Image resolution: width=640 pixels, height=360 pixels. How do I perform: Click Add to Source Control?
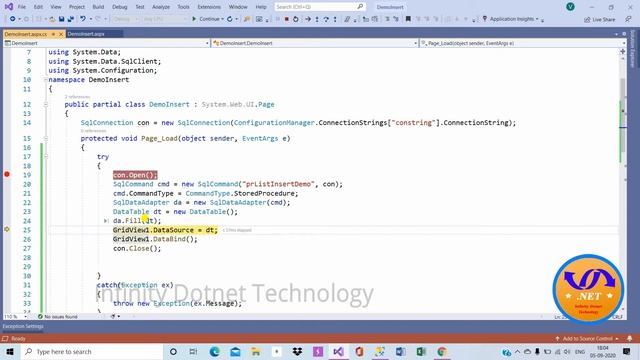[587, 339]
